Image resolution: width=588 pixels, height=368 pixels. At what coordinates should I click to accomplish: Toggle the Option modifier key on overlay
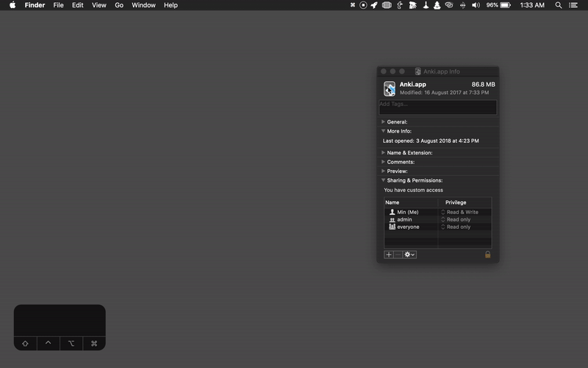[x=71, y=344]
